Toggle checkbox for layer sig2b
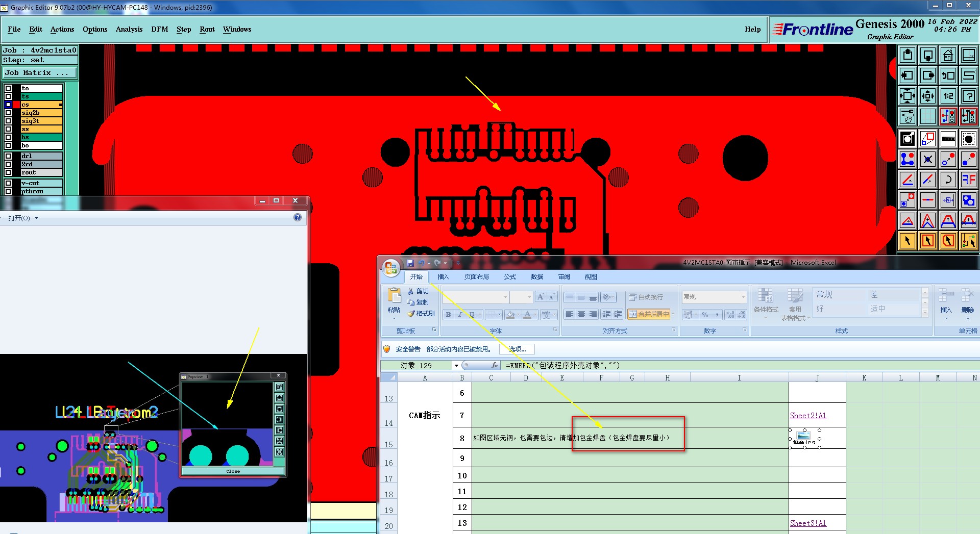Viewport: 980px width, 534px height. (8, 113)
